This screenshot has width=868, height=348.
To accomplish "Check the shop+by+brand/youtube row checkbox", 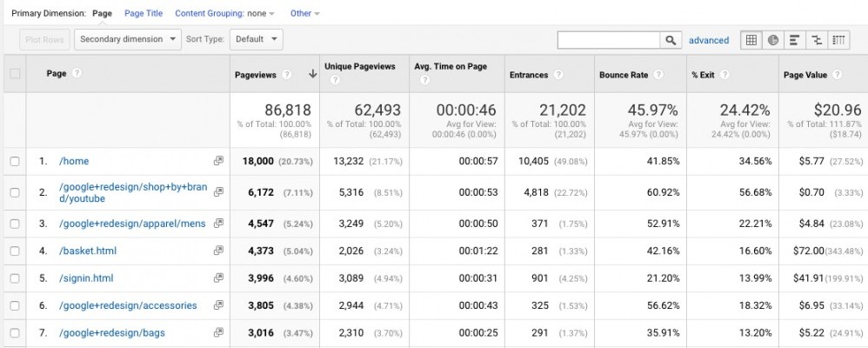I will coord(15,192).
